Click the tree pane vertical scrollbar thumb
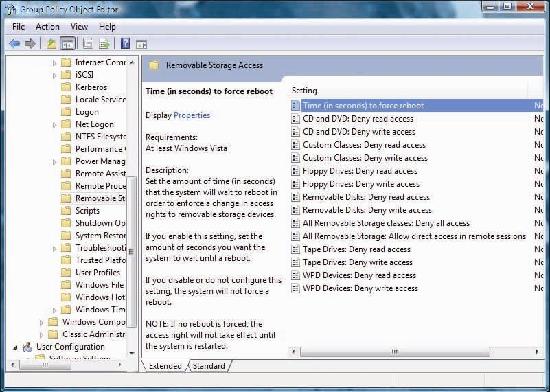 [132, 251]
